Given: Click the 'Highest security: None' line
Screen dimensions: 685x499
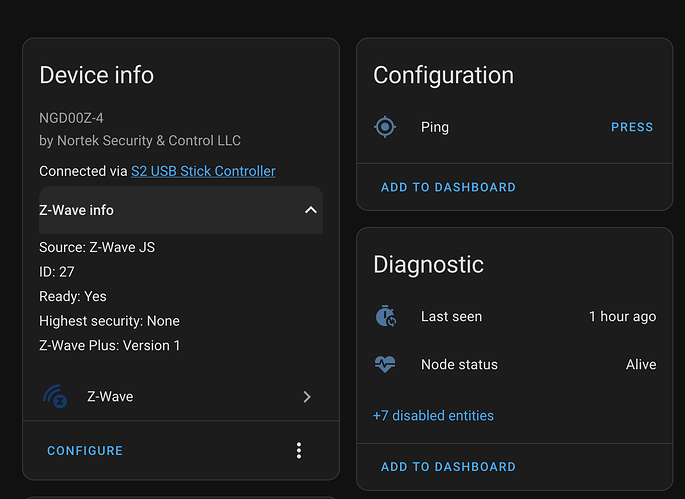Looking at the screenshot, I should pos(109,321).
